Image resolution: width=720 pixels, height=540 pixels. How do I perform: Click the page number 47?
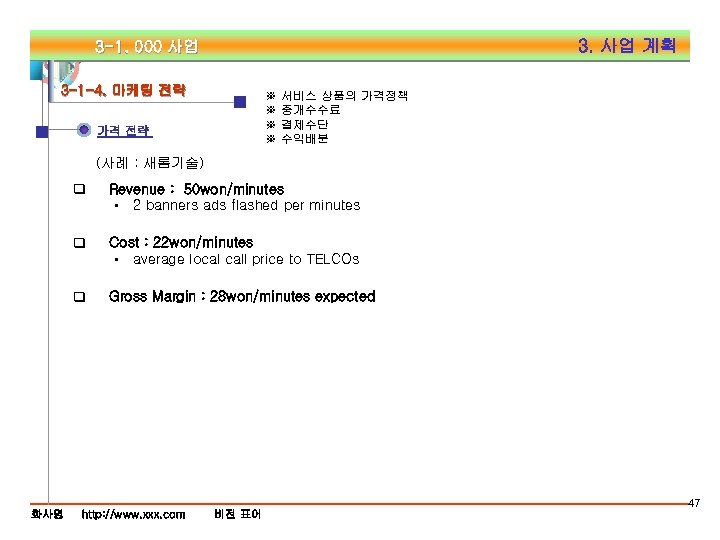694,503
